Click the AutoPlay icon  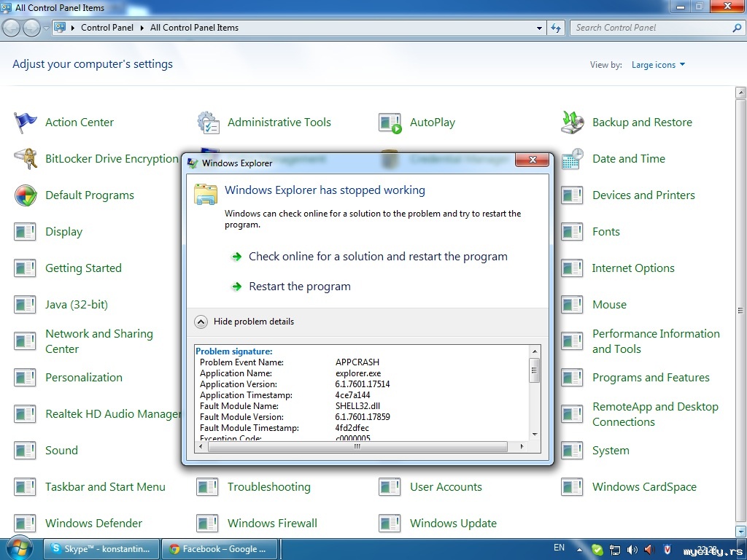(x=390, y=122)
